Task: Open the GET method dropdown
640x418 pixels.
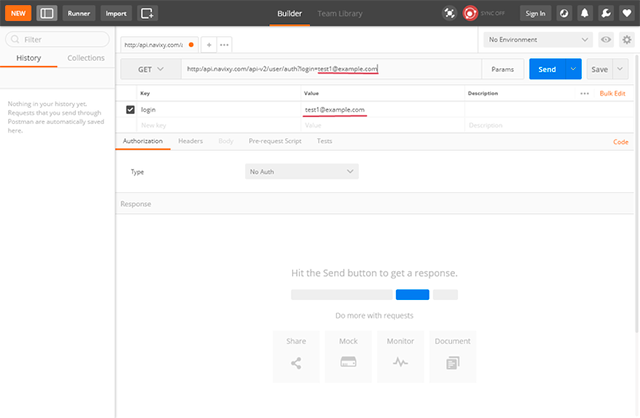Action: coord(151,69)
